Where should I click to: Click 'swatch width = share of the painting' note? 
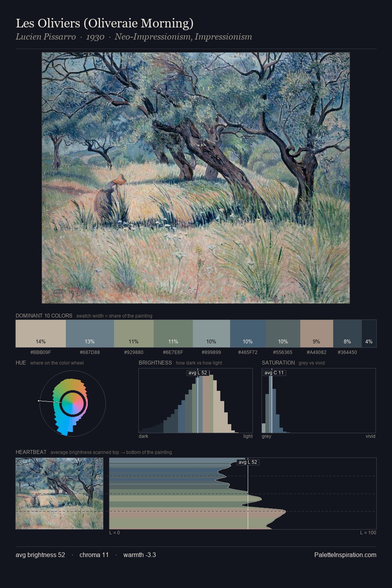[x=114, y=316]
